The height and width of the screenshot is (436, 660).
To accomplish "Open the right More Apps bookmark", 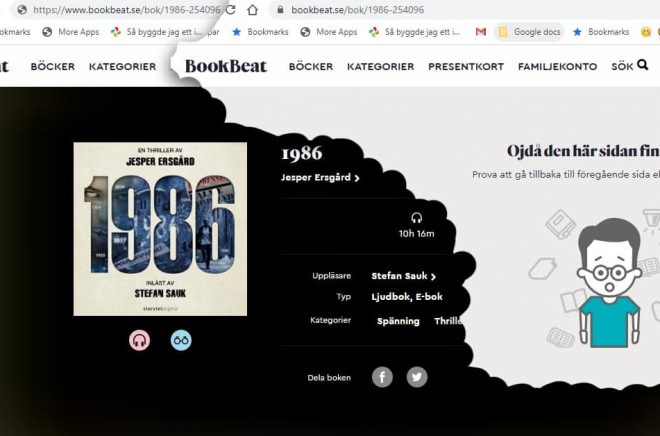I will (x=329, y=32).
